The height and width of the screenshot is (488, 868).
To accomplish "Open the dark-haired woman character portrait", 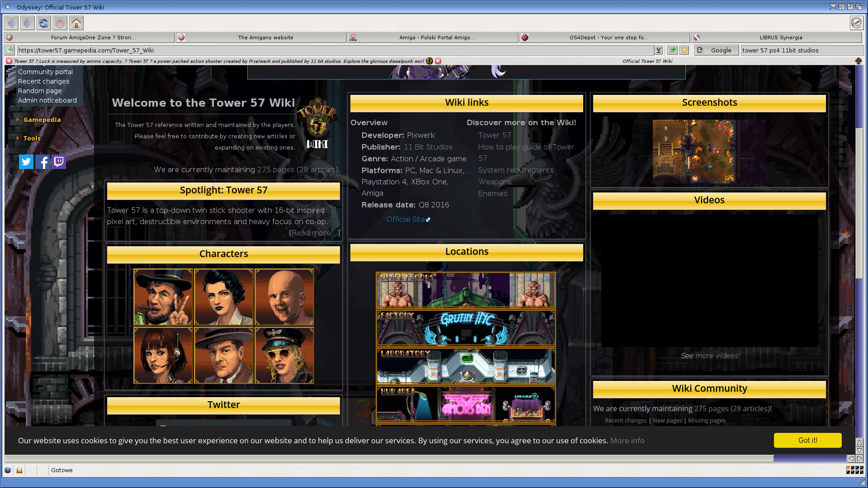I will [x=224, y=297].
